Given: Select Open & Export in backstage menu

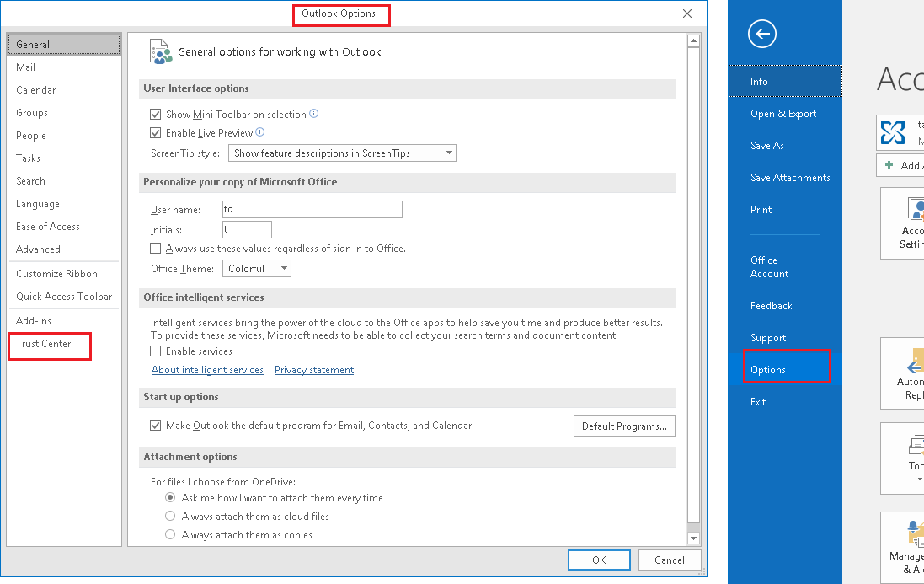Looking at the screenshot, I should tap(785, 114).
